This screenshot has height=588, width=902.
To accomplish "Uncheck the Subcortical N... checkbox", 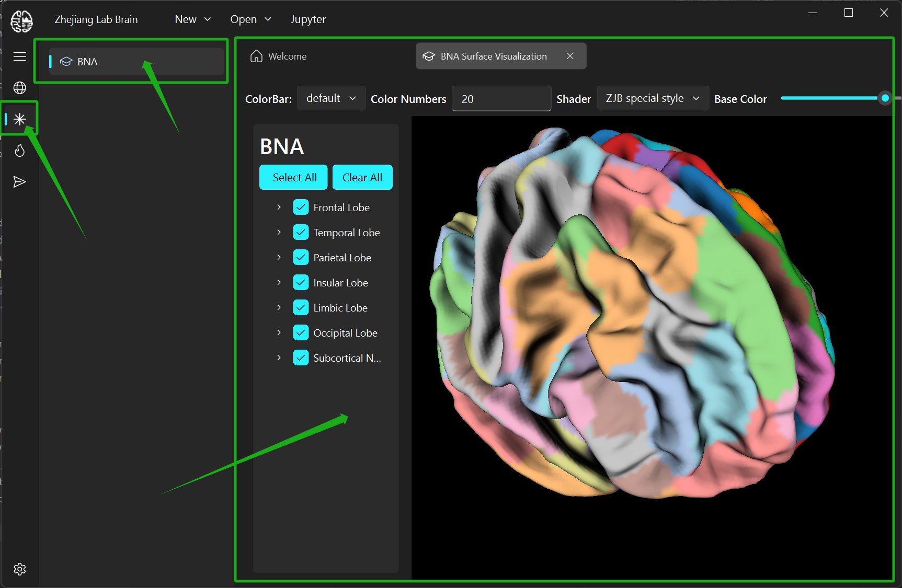I will (301, 358).
